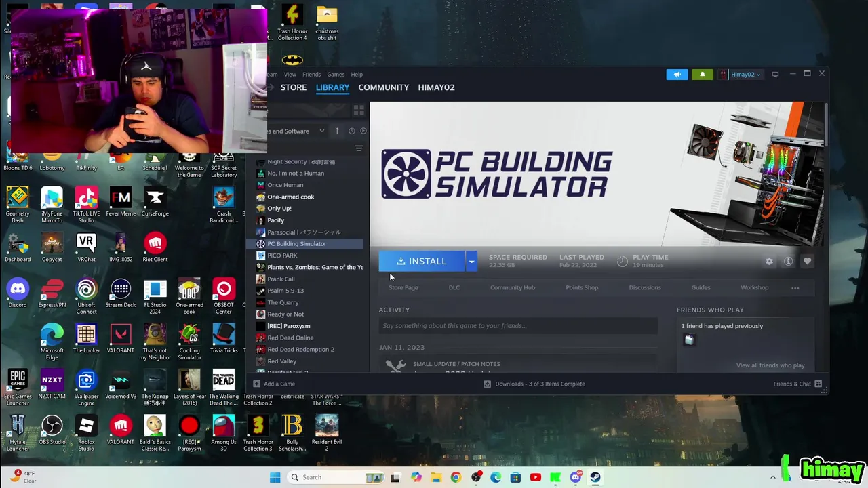This screenshot has height=488, width=868.
Task: Open game info circle icon
Action: pyautogui.click(x=788, y=261)
